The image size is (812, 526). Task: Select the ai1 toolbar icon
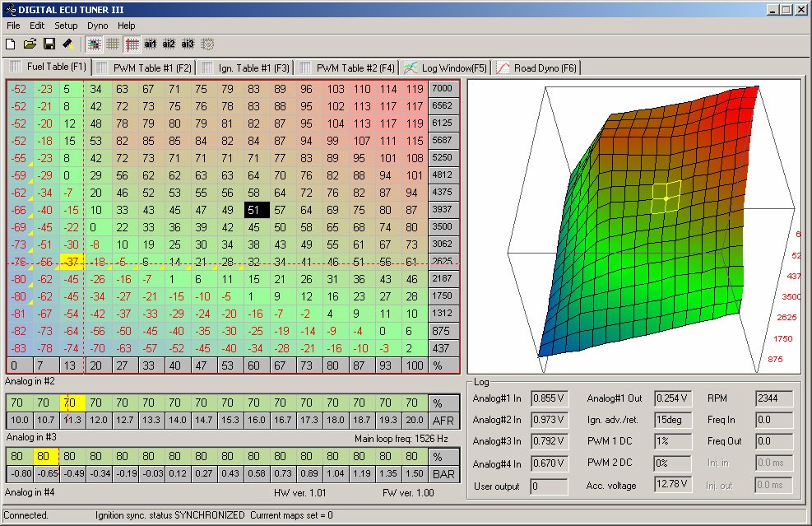[x=151, y=44]
